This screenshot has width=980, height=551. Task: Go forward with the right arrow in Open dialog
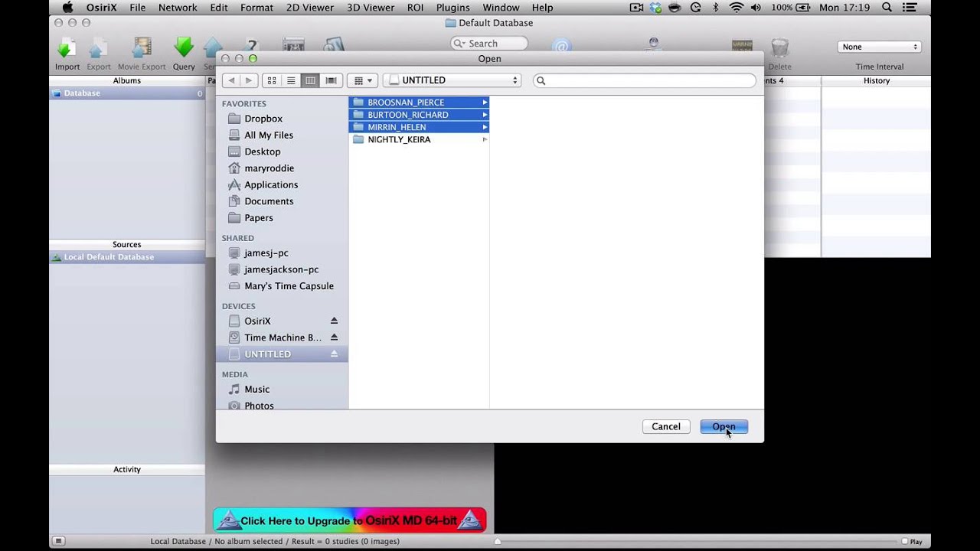tap(248, 80)
